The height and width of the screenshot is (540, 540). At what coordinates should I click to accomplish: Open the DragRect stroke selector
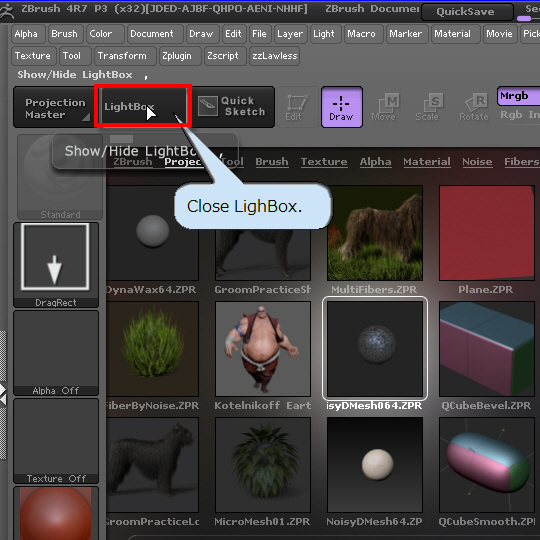[56, 265]
